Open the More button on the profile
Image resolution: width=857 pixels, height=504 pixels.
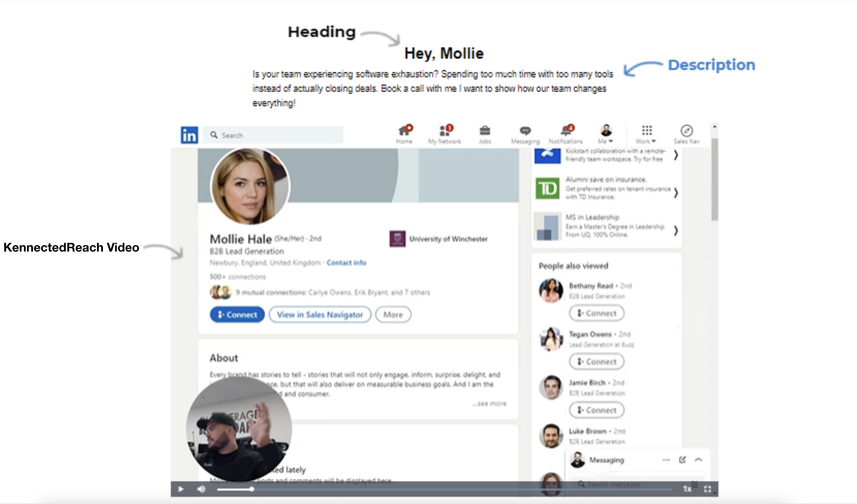pyautogui.click(x=393, y=315)
